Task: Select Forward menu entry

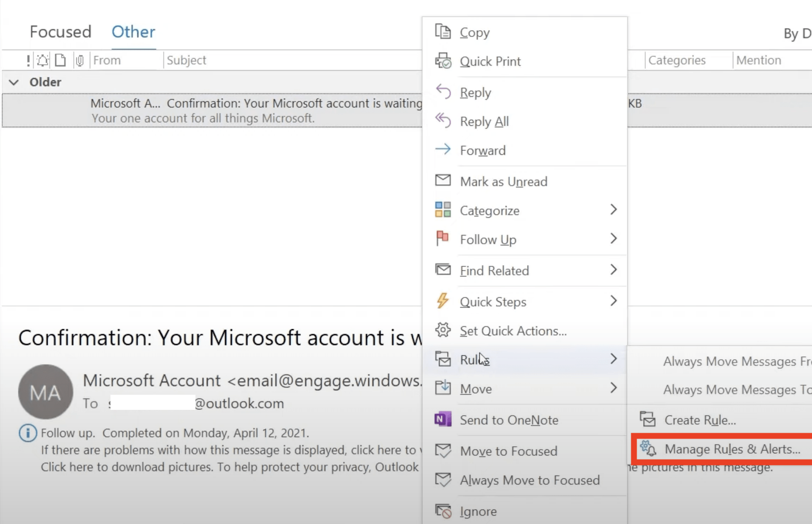Action: pos(524,150)
